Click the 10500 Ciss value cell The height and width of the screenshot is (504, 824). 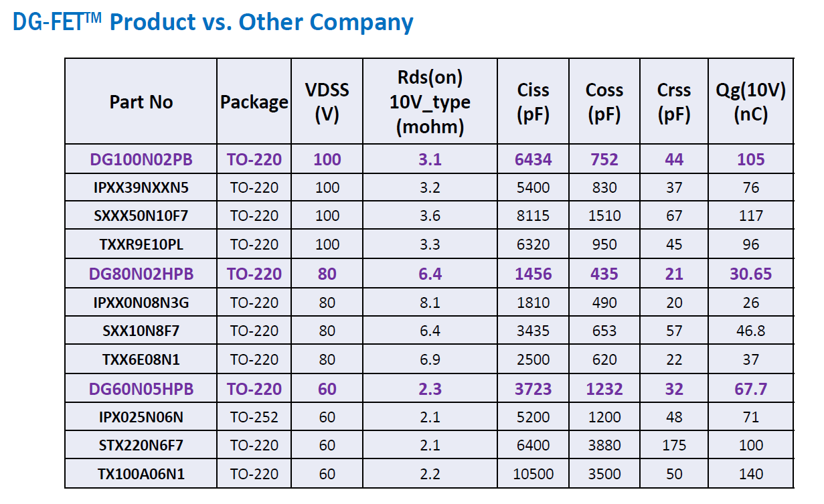point(533,474)
